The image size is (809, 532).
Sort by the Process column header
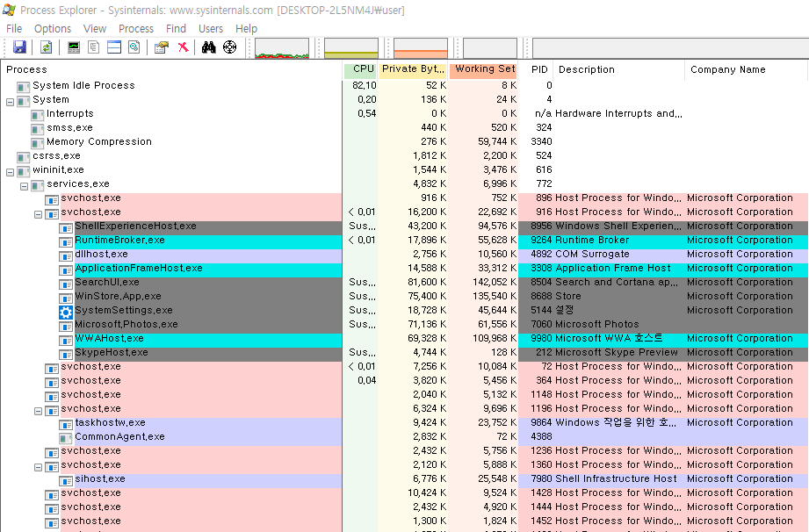(x=171, y=69)
